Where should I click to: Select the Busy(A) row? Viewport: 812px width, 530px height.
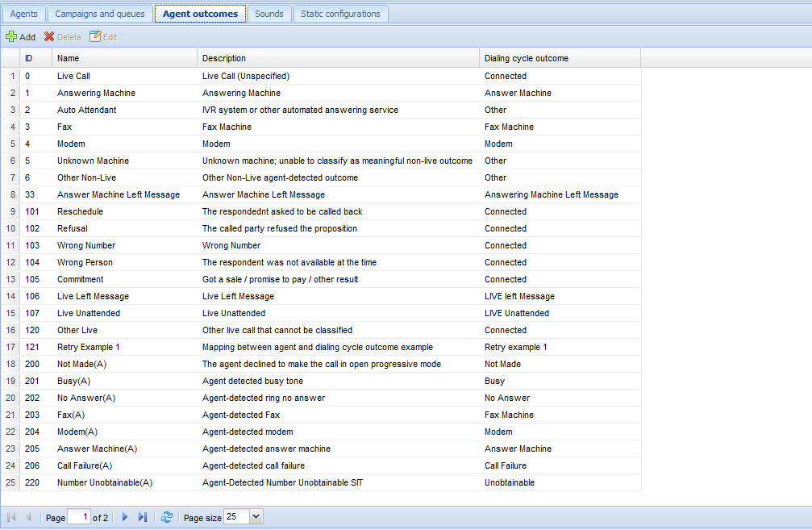click(x=321, y=381)
